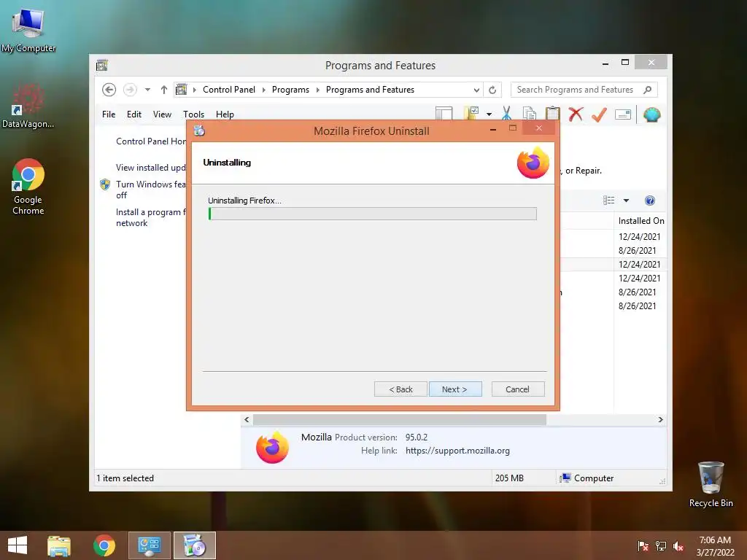Click the Installed On column header

640,221
